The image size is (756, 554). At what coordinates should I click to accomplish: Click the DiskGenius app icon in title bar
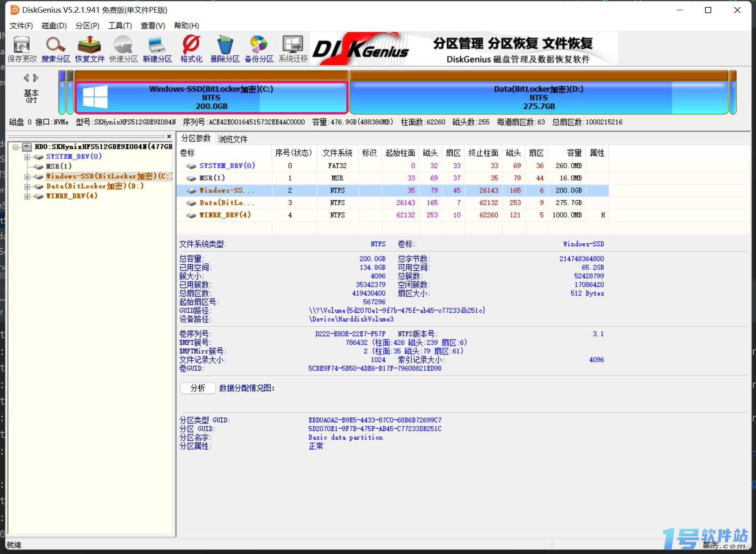[15, 10]
